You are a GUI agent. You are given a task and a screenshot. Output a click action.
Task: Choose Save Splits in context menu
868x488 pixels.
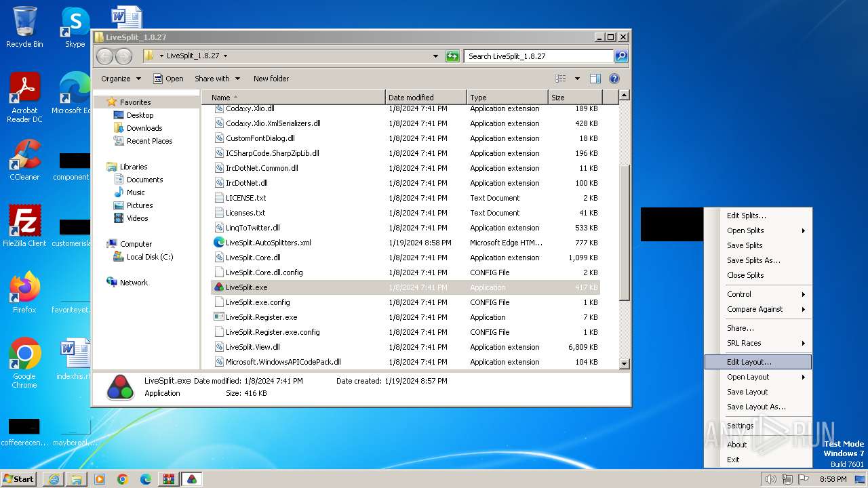tap(758, 245)
